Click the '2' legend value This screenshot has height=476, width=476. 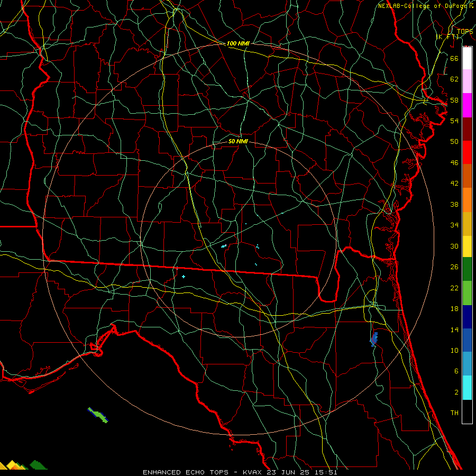(456, 392)
